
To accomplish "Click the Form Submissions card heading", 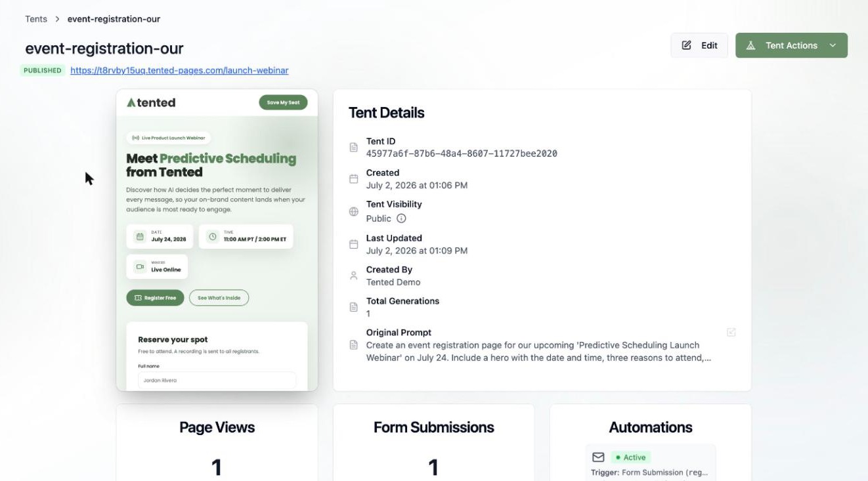I will [x=433, y=427].
